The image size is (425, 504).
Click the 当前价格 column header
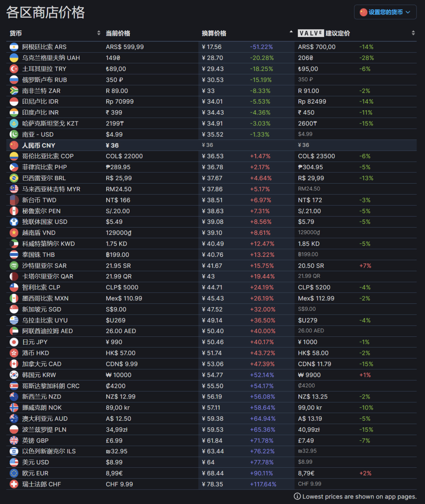point(118,33)
